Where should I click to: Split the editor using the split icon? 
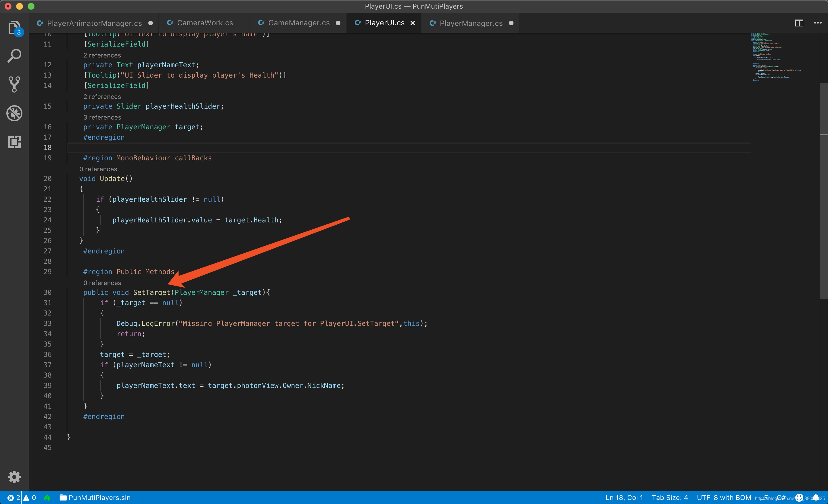point(799,23)
